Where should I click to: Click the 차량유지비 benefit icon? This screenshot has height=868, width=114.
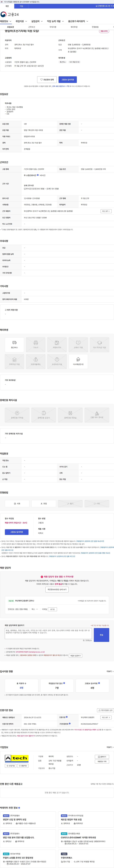pos(57,345)
